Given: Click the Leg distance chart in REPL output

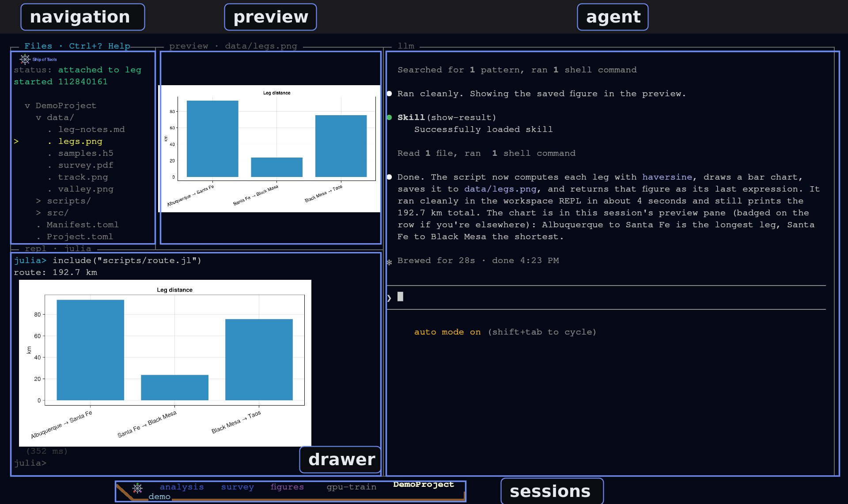Looking at the screenshot, I should [x=165, y=363].
